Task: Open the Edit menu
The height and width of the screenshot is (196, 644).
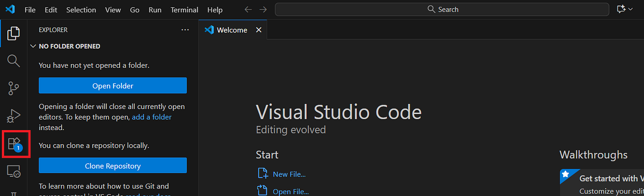Action: [51, 10]
